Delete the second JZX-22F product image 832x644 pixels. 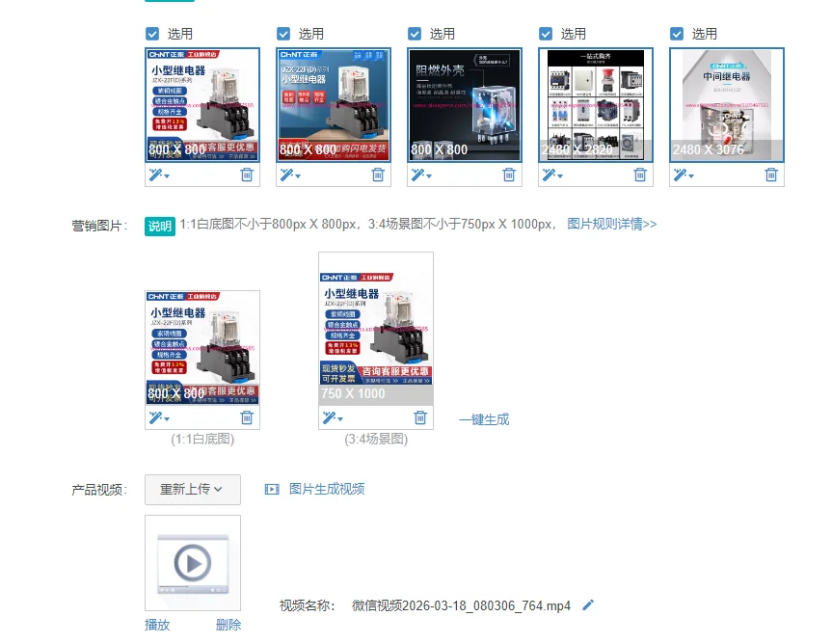[x=378, y=174]
